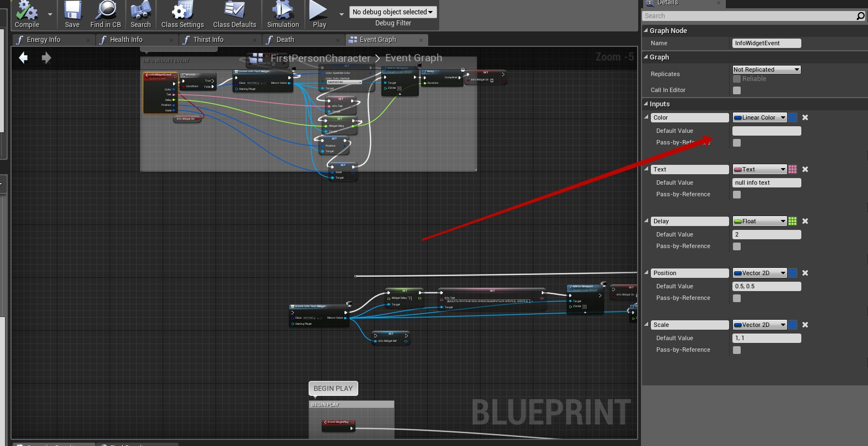Start Simulation mode

coord(283,14)
